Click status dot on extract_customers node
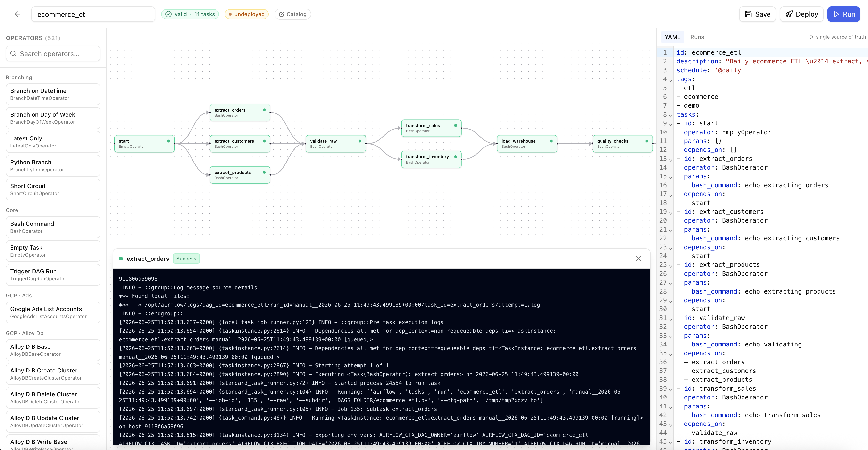This screenshot has width=868, height=450. (264, 141)
